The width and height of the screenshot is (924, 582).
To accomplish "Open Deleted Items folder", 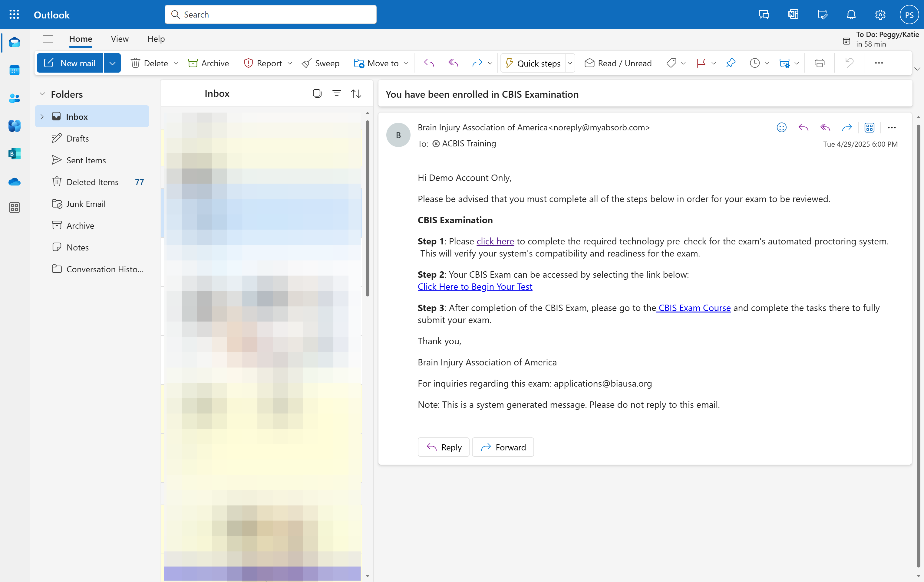I will point(92,182).
